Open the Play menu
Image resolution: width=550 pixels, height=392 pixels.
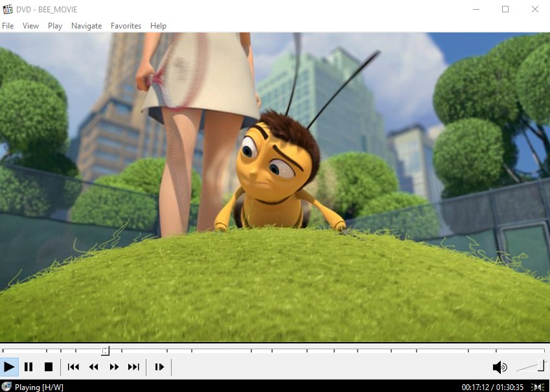tap(54, 26)
